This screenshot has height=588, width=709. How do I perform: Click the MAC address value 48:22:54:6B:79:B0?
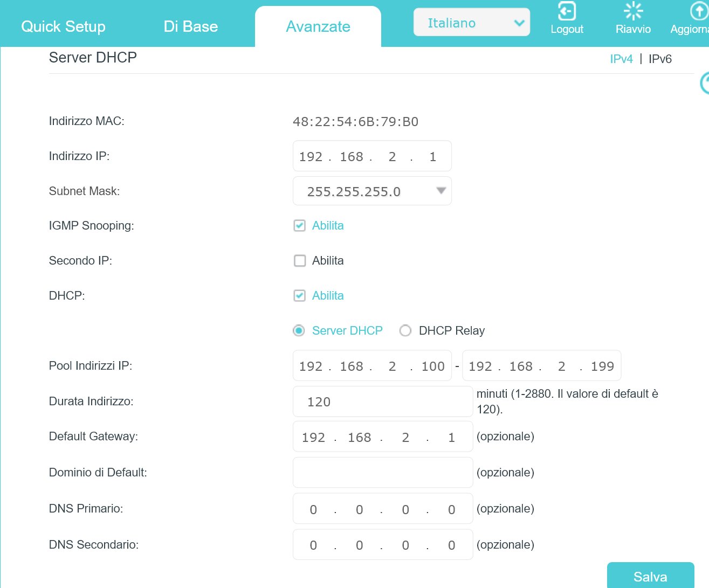(x=355, y=122)
